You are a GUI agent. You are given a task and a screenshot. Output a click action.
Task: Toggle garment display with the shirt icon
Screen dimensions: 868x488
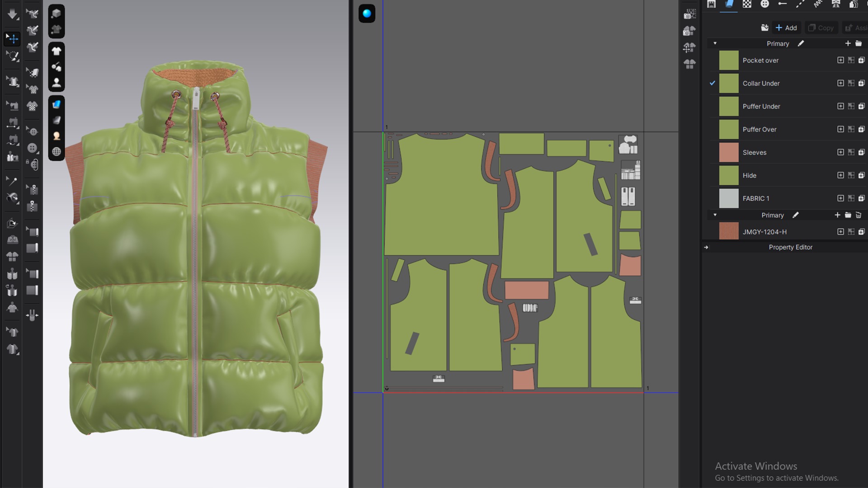pyautogui.click(x=57, y=51)
